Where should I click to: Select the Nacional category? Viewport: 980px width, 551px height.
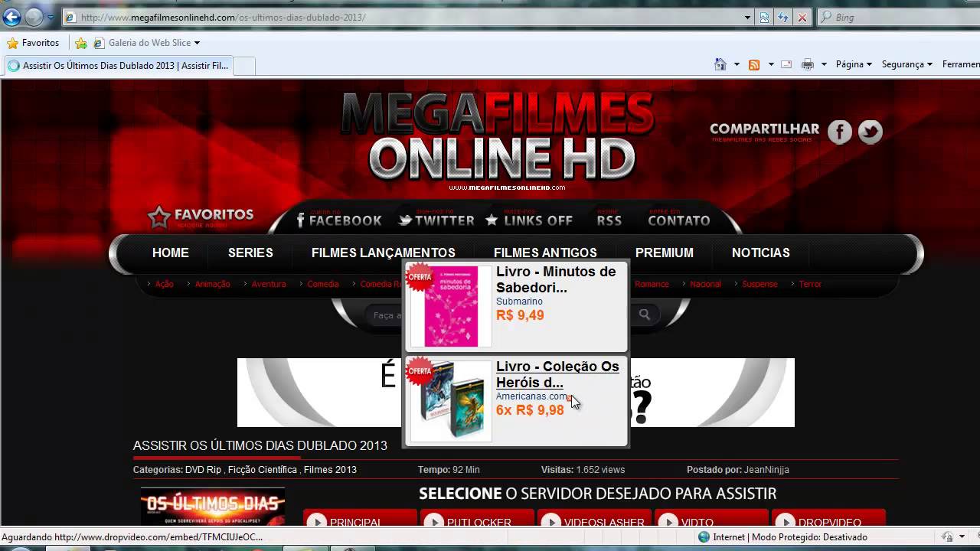tap(705, 284)
